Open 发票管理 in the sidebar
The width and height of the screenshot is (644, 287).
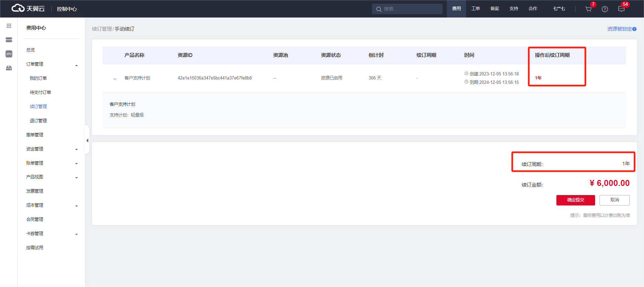click(35, 191)
